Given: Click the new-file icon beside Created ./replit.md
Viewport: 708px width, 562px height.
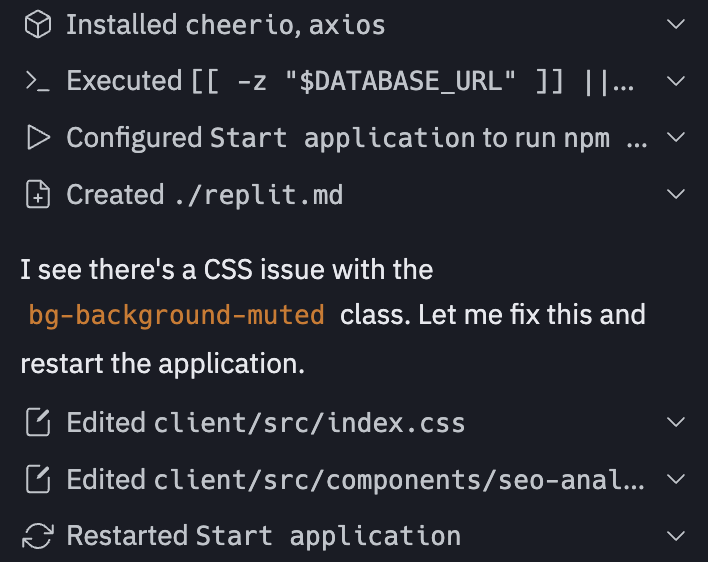Looking at the screenshot, I should click(x=38, y=194).
